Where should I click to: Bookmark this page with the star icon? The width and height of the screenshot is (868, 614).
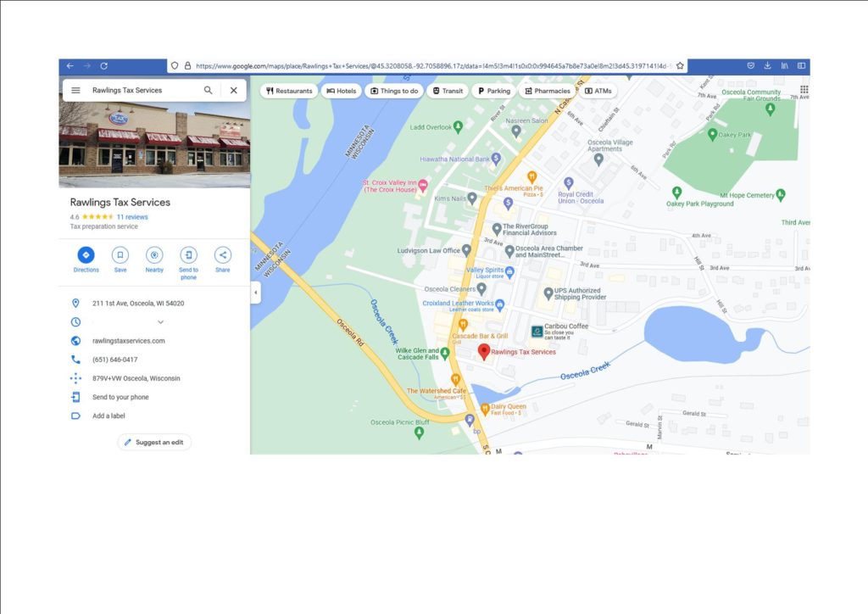[680, 66]
